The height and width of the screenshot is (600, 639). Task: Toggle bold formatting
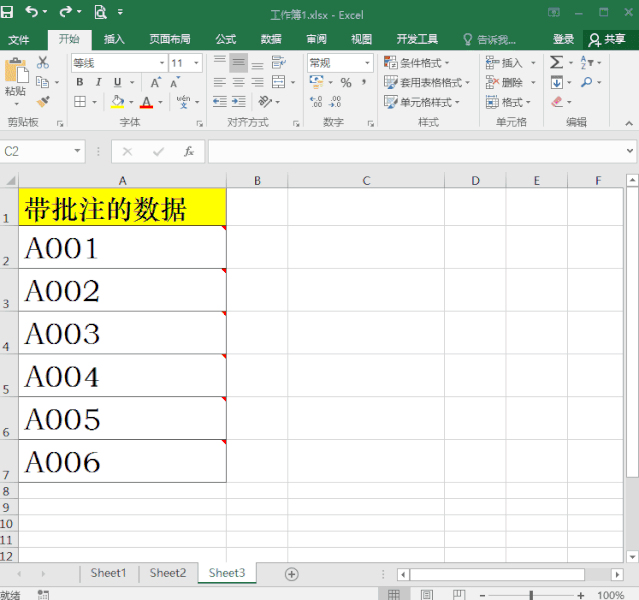point(80,82)
